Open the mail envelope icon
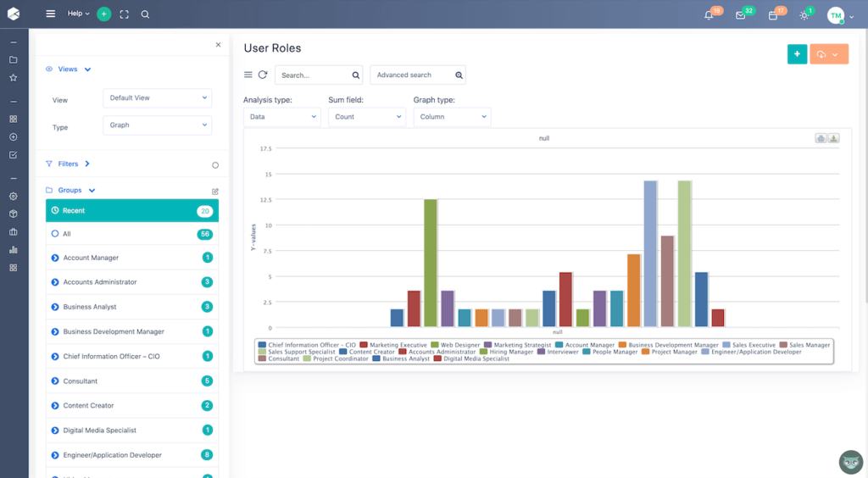The width and height of the screenshot is (868, 478). coord(740,15)
